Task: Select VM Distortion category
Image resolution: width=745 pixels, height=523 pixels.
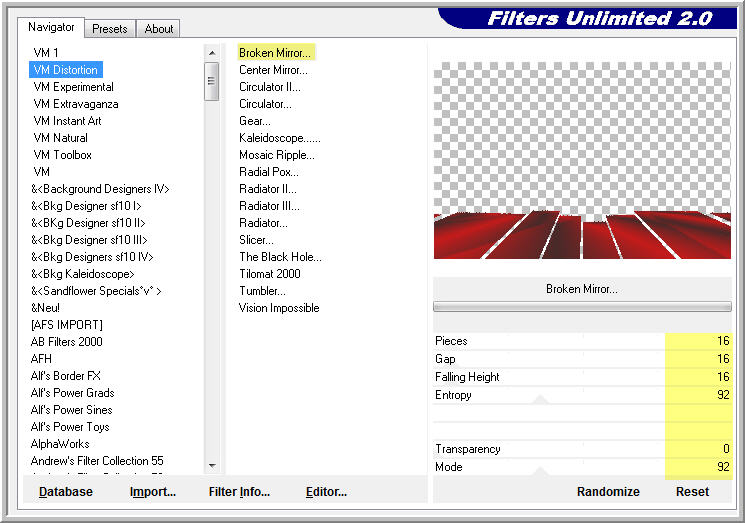Action: pos(66,70)
